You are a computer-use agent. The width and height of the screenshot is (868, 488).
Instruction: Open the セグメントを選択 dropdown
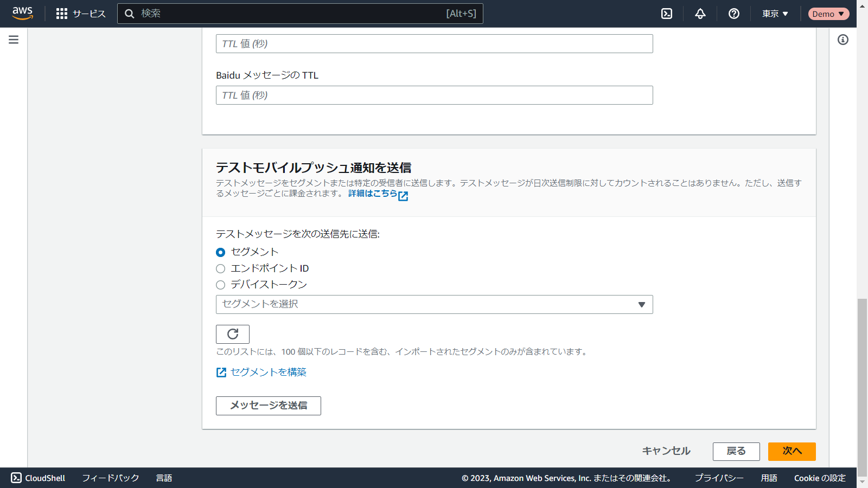coord(434,304)
